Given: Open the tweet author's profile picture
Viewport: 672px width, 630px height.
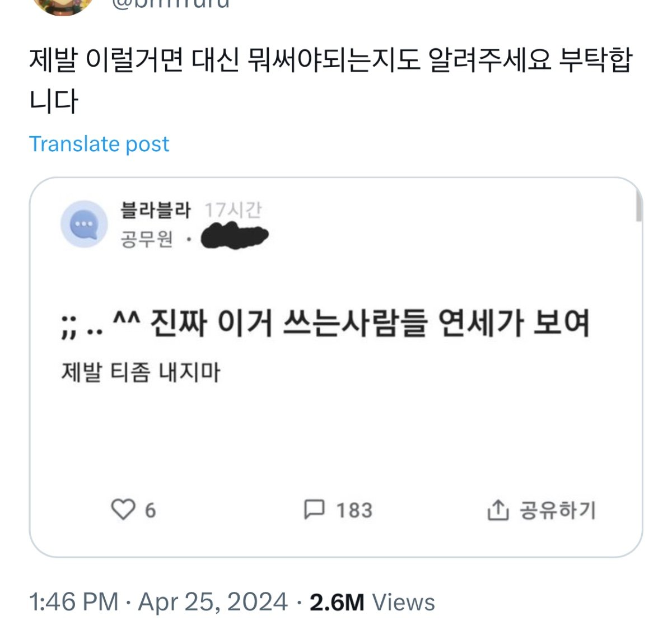Looking at the screenshot, I should [x=63, y=6].
